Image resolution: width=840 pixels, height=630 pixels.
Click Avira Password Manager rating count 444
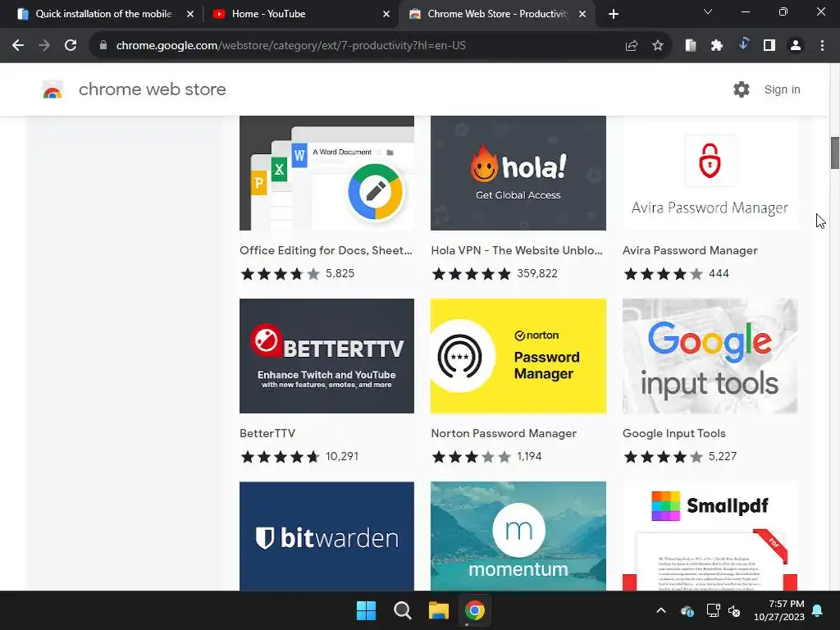[719, 274]
